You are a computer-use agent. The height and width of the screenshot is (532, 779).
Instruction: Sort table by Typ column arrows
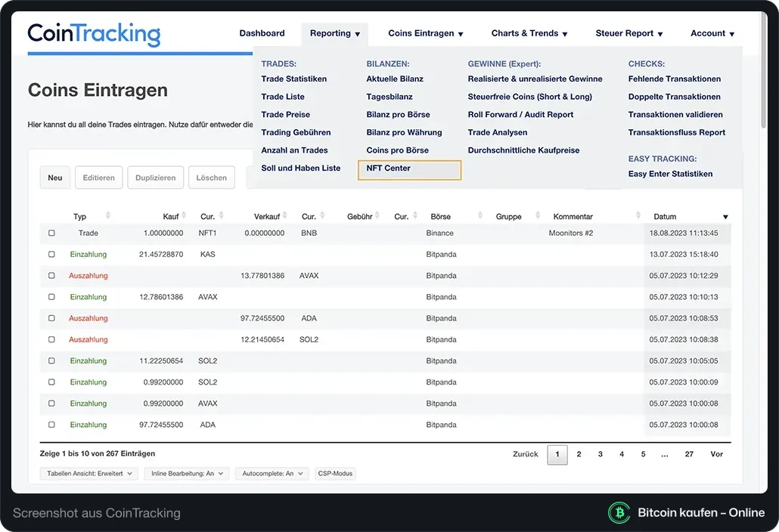(x=108, y=215)
